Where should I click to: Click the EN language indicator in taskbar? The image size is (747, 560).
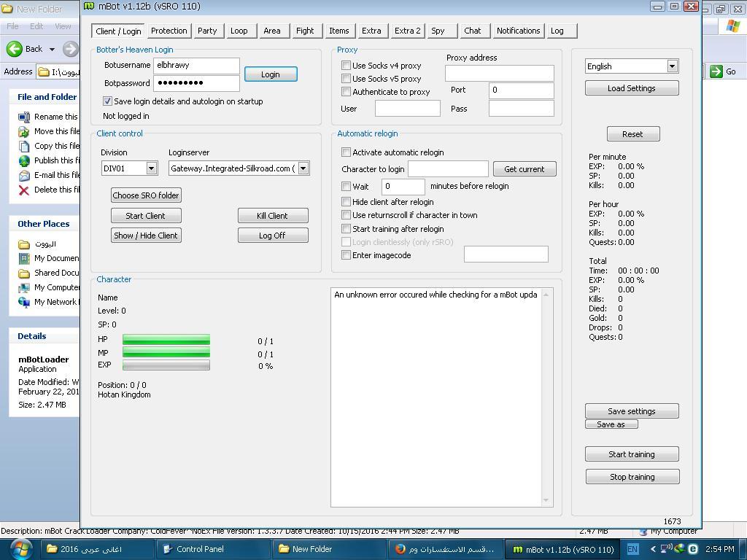click(x=632, y=549)
